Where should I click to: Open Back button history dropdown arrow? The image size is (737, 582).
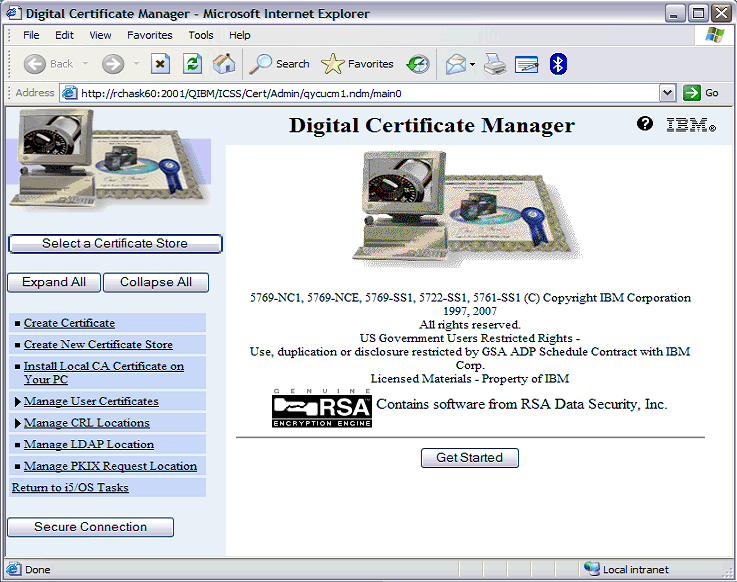[x=86, y=63]
